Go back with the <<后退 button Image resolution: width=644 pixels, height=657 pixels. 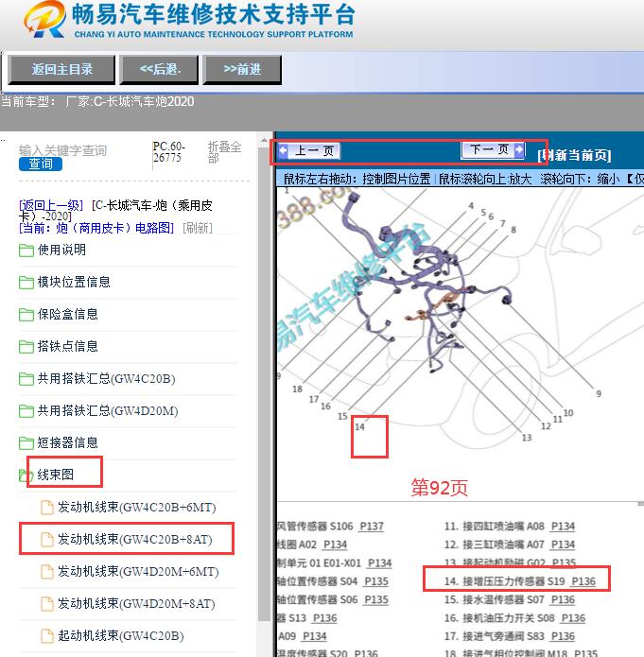pyautogui.click(x=159, y=70)
